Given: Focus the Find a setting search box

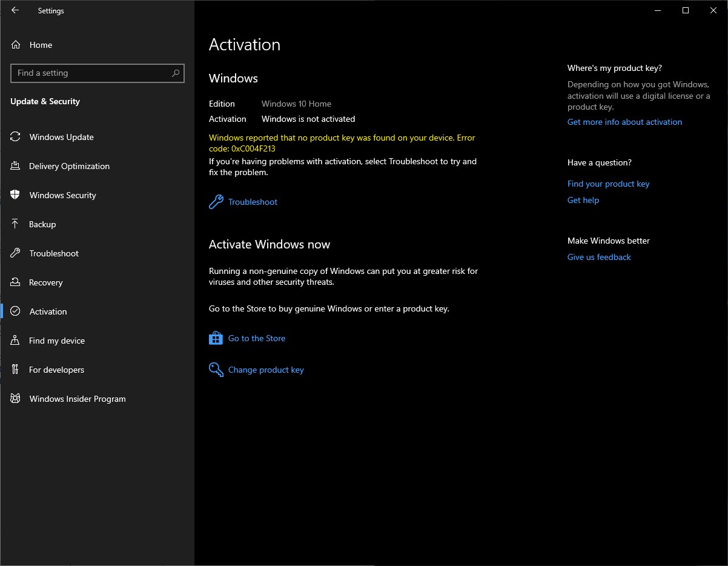Looking at the screenshot, I should pos(98,73).
